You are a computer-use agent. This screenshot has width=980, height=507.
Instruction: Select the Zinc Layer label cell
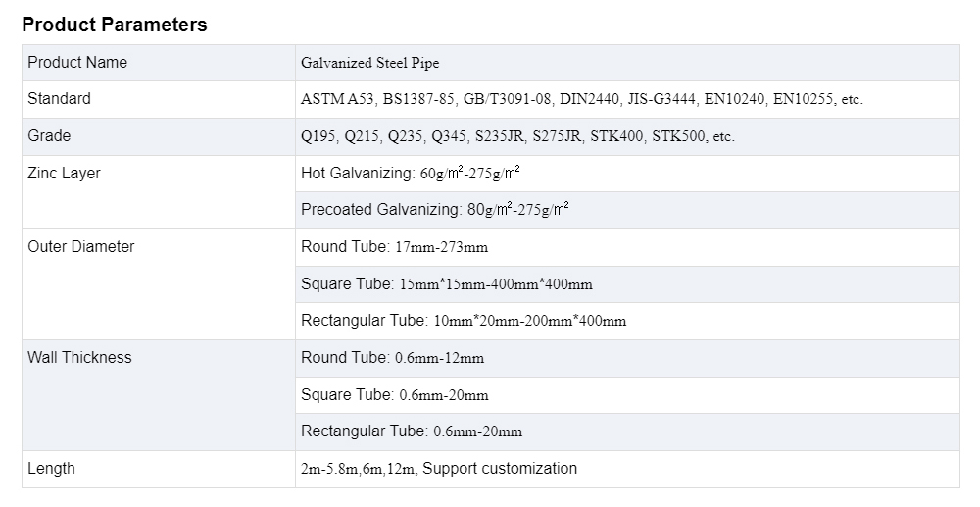(64, 174)
